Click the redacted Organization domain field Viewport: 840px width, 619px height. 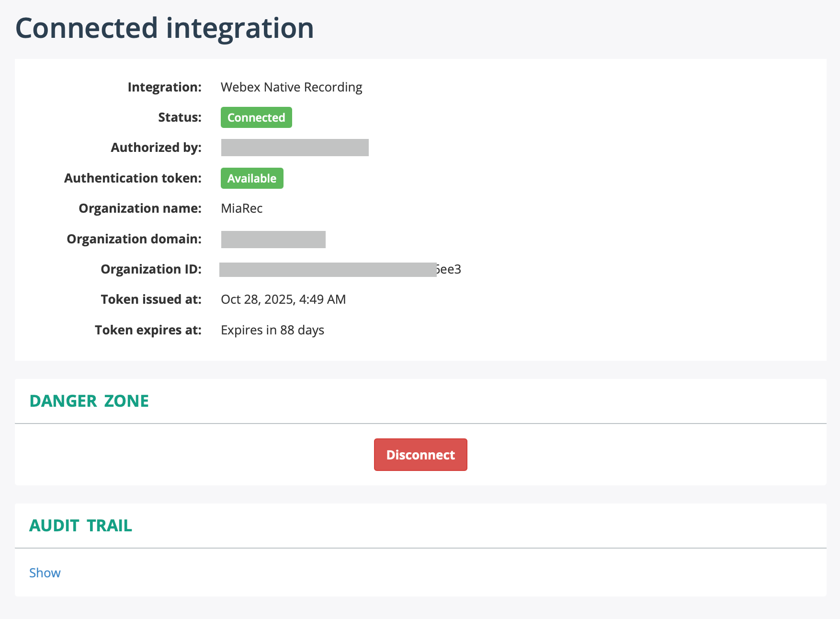click(x=273, y=239)
